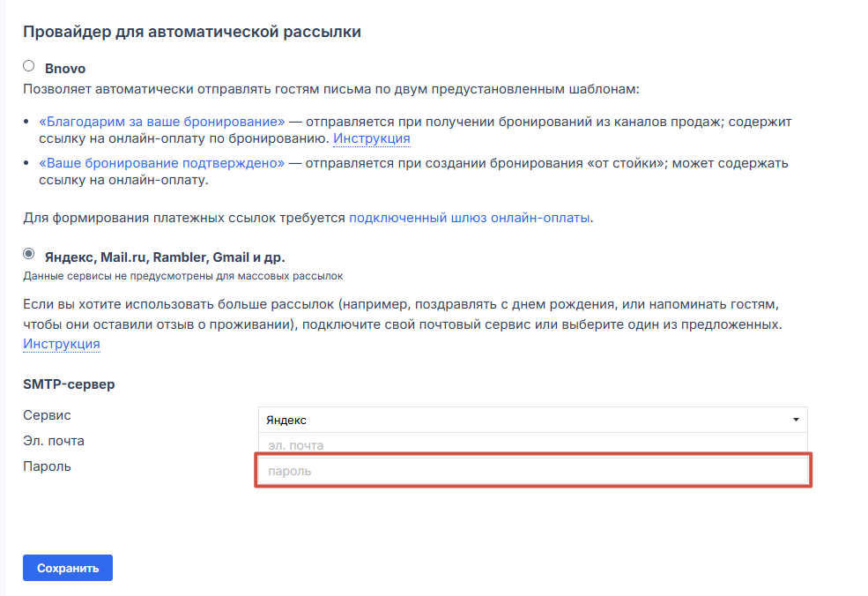Click the "Эл. почта" field label
This screenshot has height=596, width=868.
coord(54,441)
